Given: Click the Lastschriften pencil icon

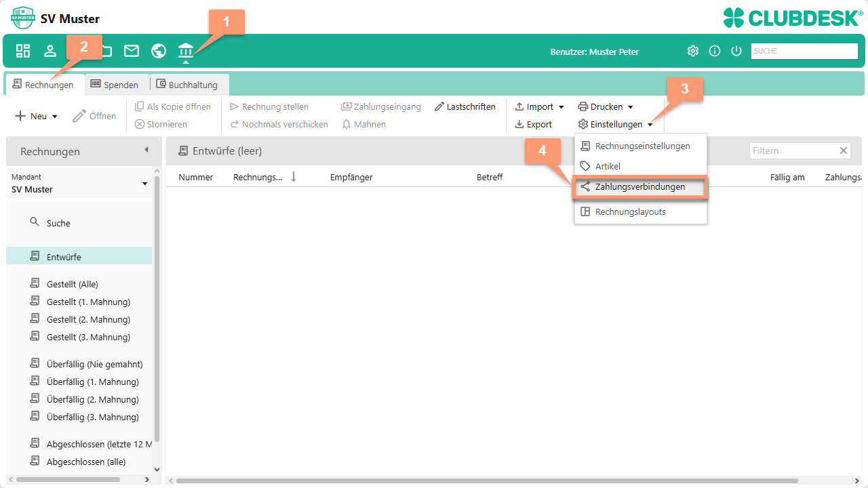Looking at the screenshot, I should tap(439, 106).
